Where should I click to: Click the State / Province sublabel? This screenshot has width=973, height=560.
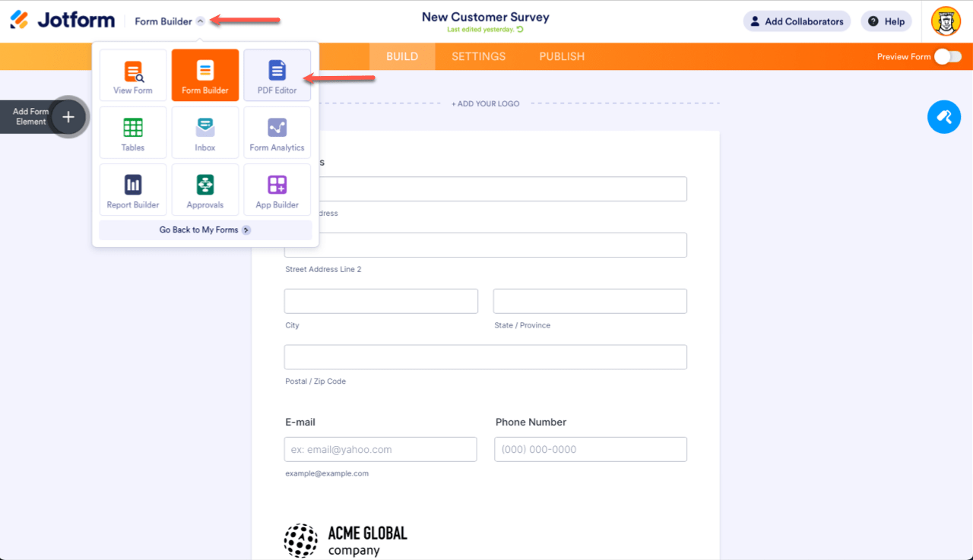coord(522,325)
